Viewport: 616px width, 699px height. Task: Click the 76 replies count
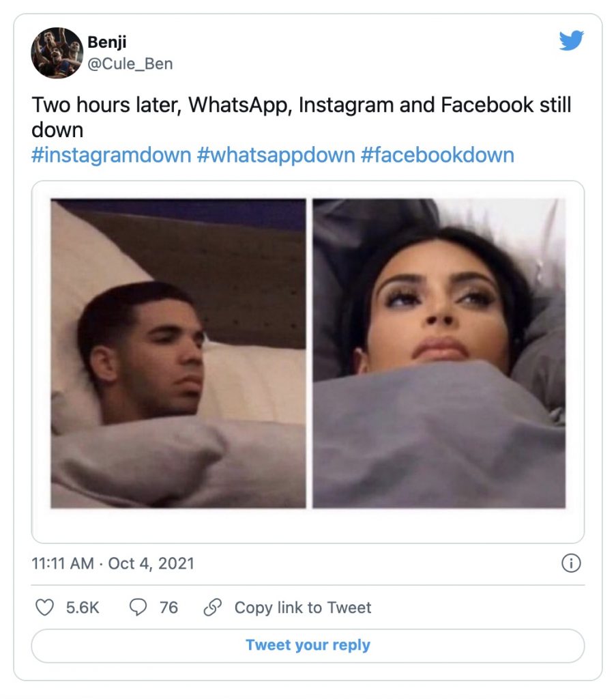coord(168,608)
